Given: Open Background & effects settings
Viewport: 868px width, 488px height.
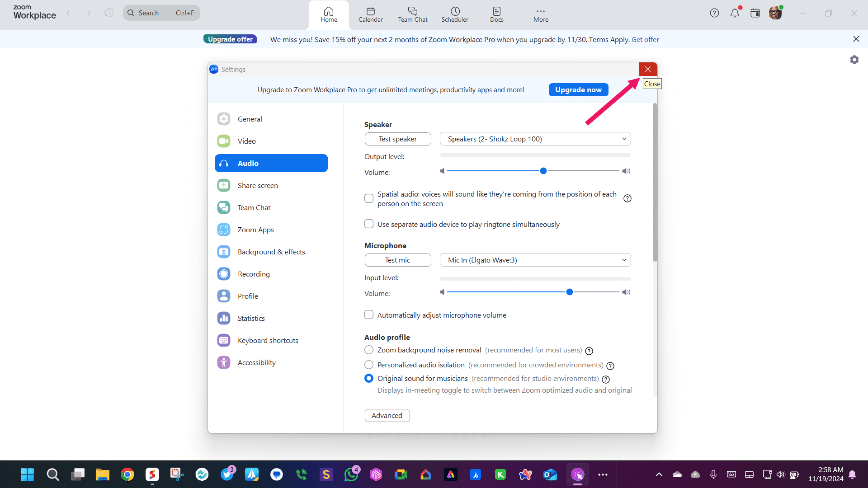Looking at the screenshot, I should coord(271,252).
